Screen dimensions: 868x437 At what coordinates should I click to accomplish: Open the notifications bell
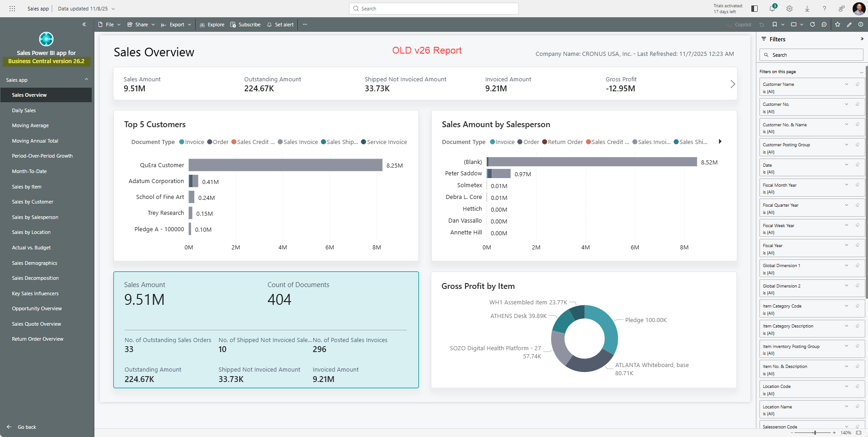point(772,9)
